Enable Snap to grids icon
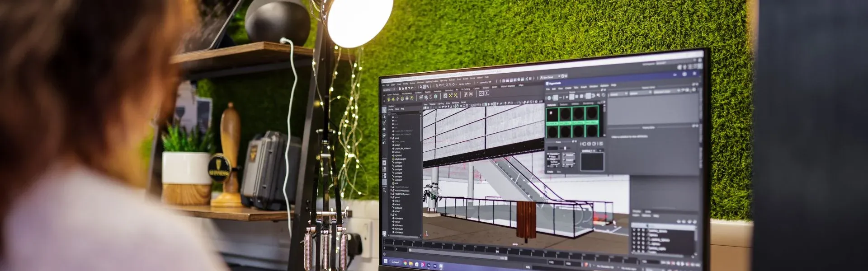868x271 pixels. pos(437,85)
